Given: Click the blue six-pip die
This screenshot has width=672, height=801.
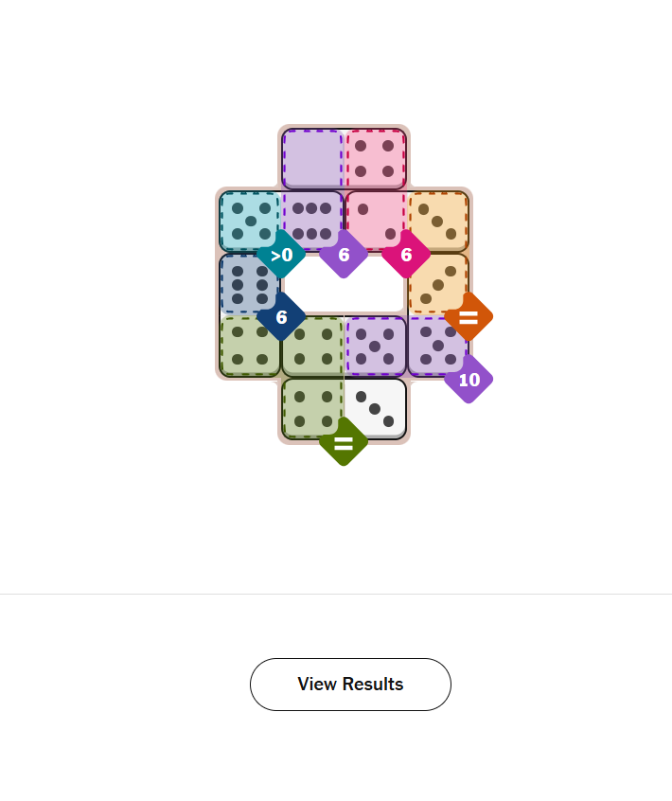Looking at the screenshot, I should tap(249, 283).
